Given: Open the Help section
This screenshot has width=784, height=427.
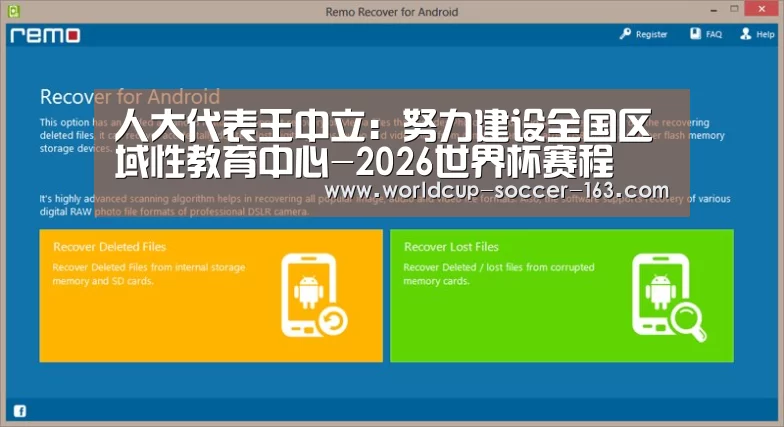Looking at the screenshot, I should (758, 34).
